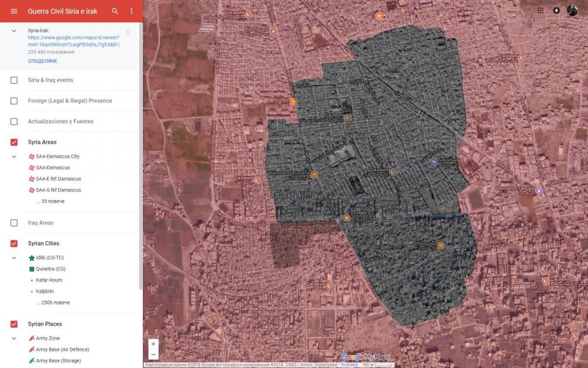Zoom out on the map

(153, 354)
